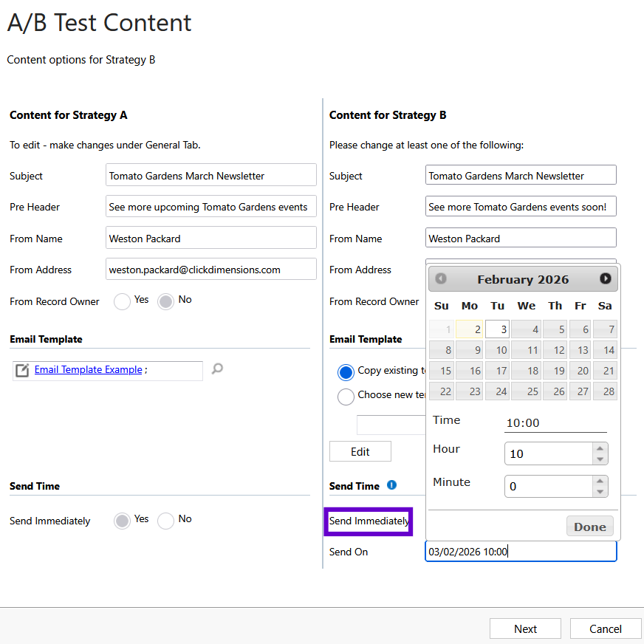This screenshot has width=644, height=644.
Task: Select February 11 in the calendar
Action: pos(526,350)
